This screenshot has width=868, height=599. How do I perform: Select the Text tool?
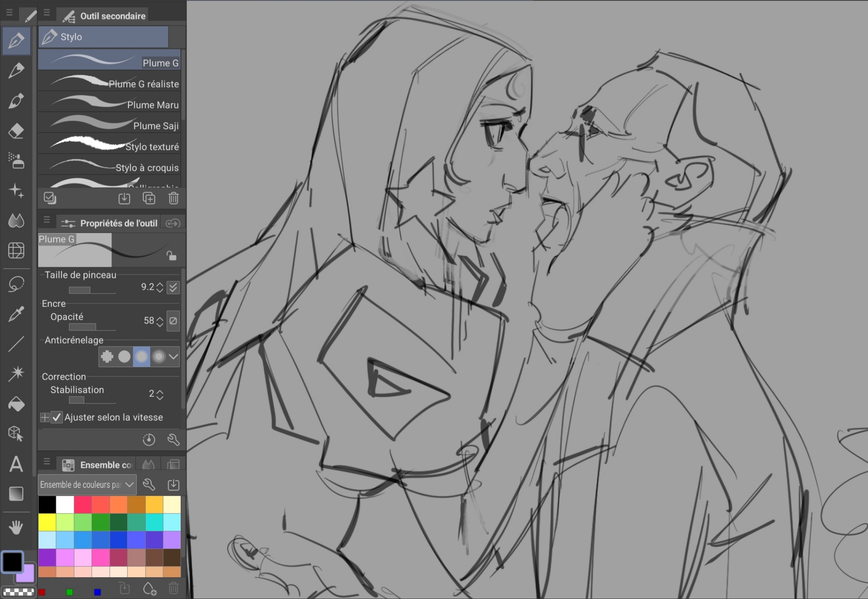point(16,464)
